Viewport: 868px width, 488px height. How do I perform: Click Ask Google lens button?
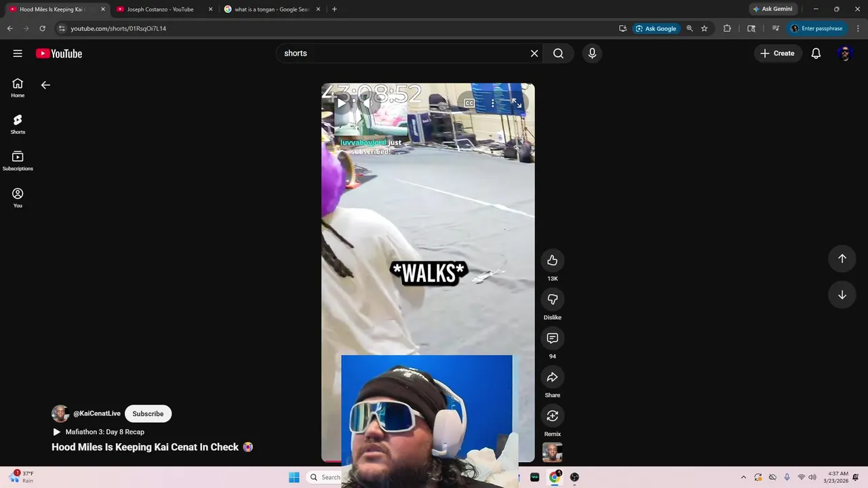click(656, 28)
